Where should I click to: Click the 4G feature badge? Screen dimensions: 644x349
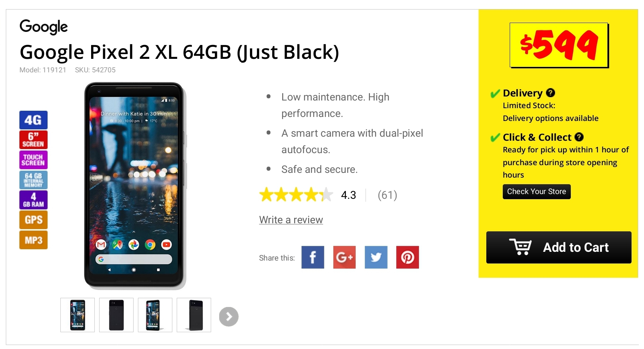pyautogui.click(x=33, y=120)
